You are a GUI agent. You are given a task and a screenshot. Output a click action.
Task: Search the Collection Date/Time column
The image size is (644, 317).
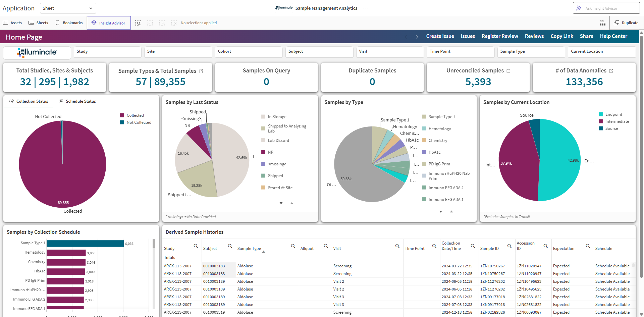point(473,246)
